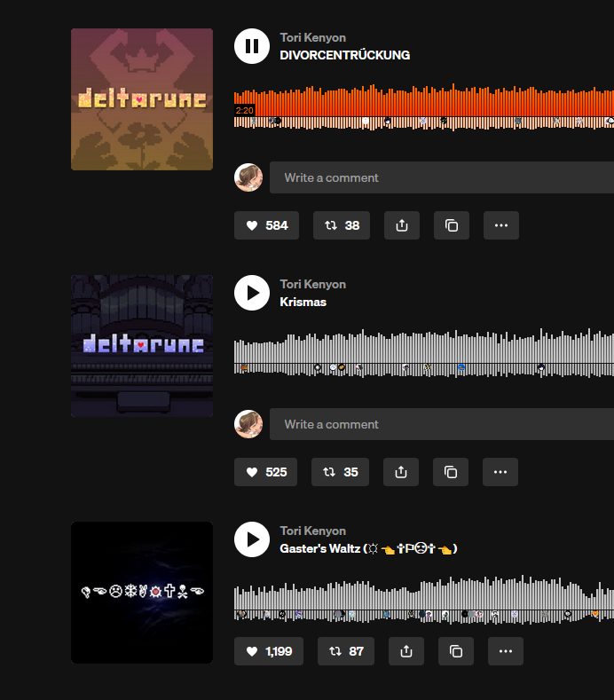The image size is (614, 700).
Task: Open more options for Krismas
Action: [x=500, y=472]
